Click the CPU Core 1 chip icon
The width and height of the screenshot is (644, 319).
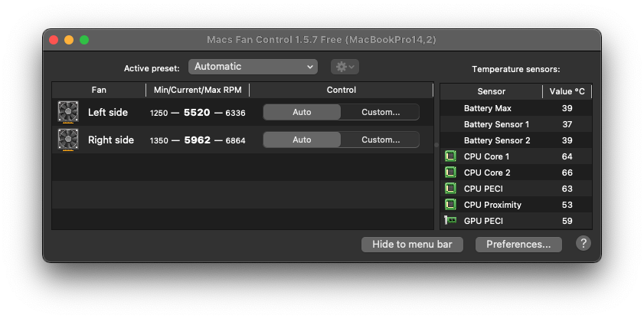[x=450, y=156]
